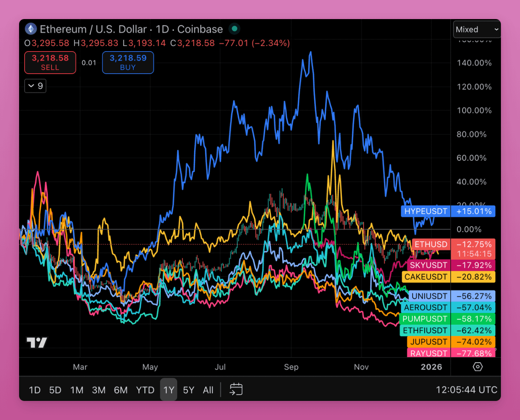
Task: Click the −57.04% value on the scale
Action: (474, 307)
